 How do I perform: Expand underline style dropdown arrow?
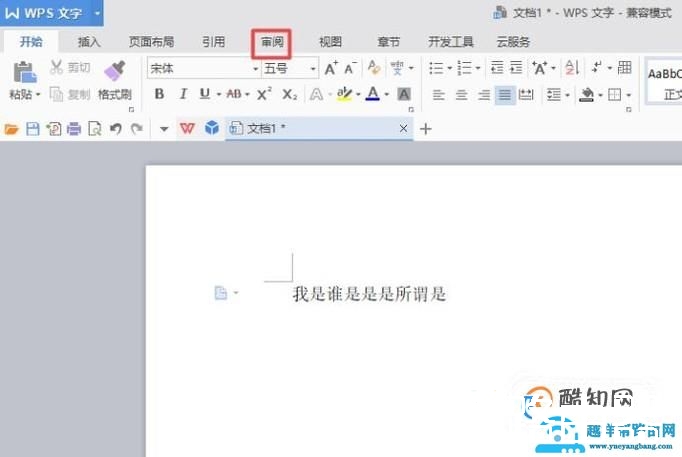219,94
